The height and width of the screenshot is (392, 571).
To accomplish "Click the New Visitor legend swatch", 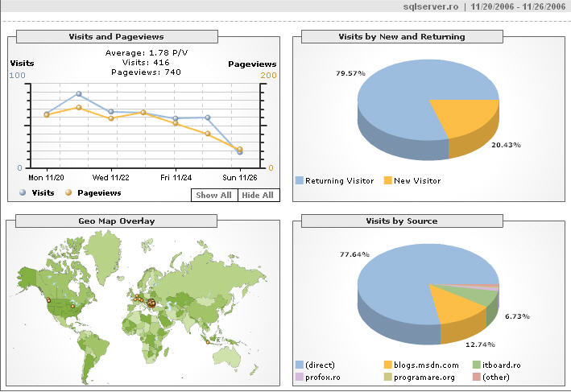I will (x=388, y=181).
